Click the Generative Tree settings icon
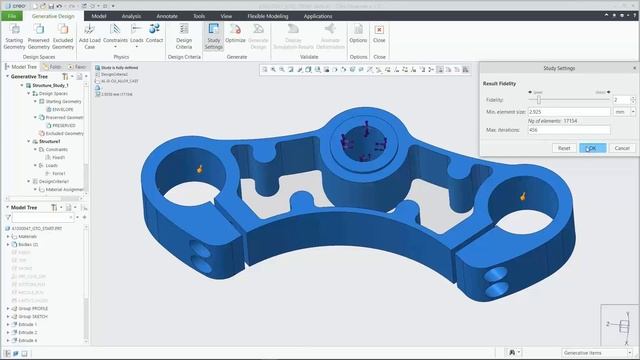 pos(65,76)
